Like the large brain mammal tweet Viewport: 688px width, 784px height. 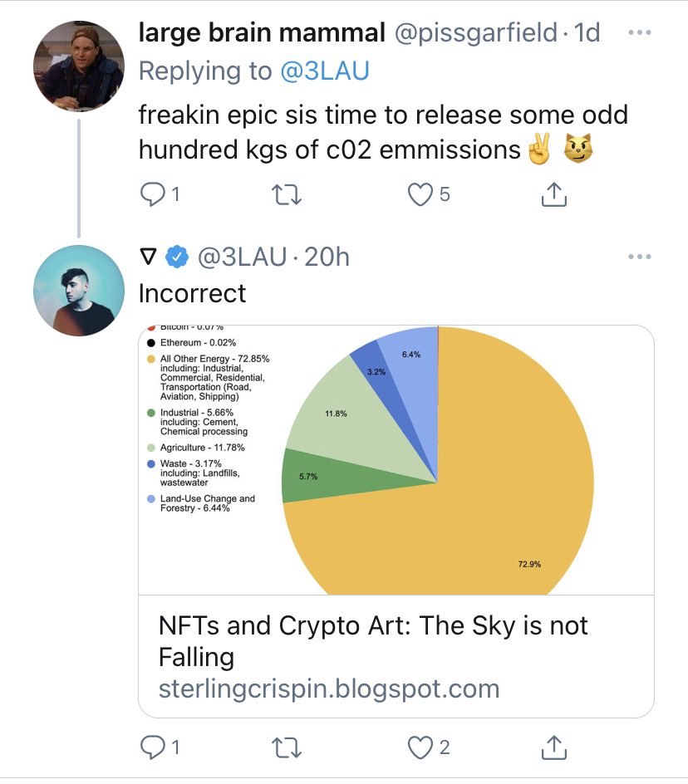(421, 194)
